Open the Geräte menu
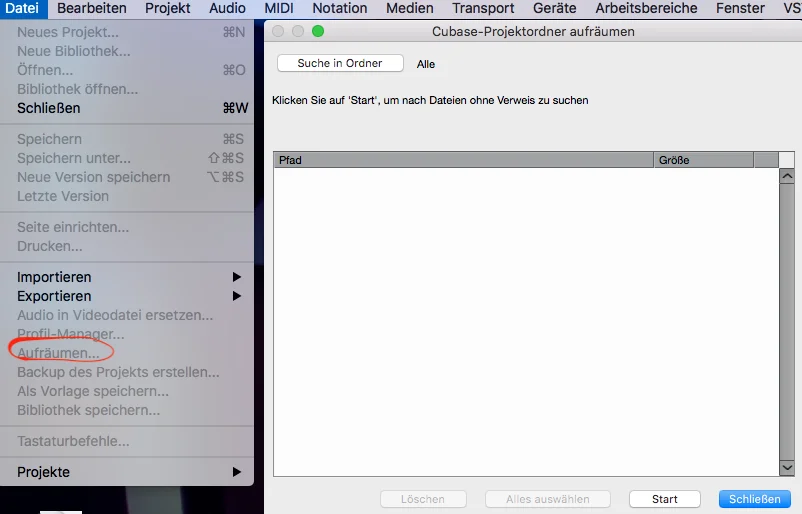 [x=554, y=8]
